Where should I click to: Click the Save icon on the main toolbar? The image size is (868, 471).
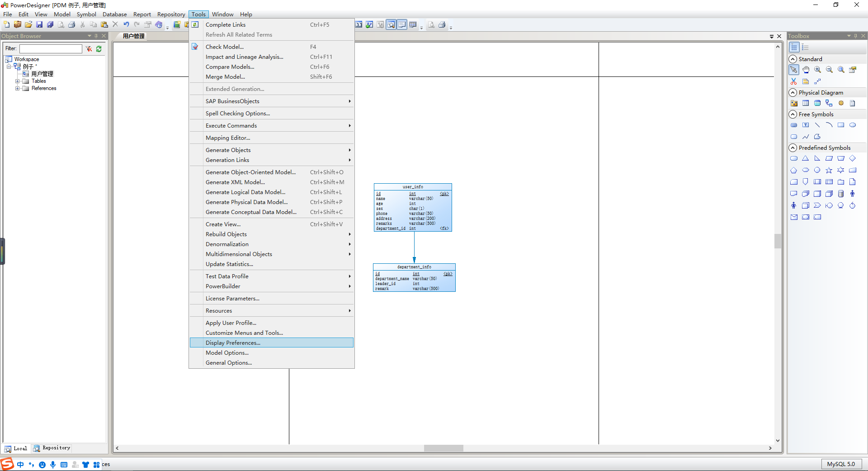[39, 24]
